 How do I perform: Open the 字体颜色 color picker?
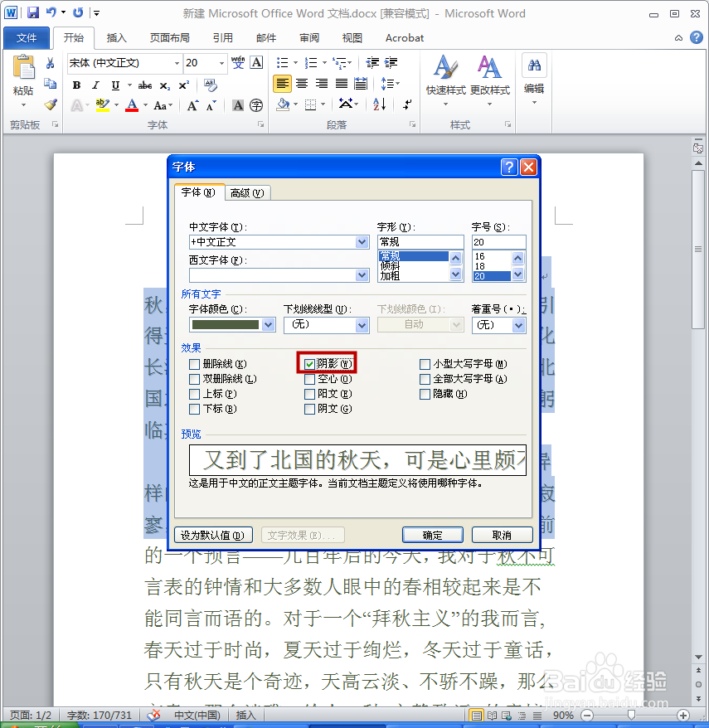[267, 325]
